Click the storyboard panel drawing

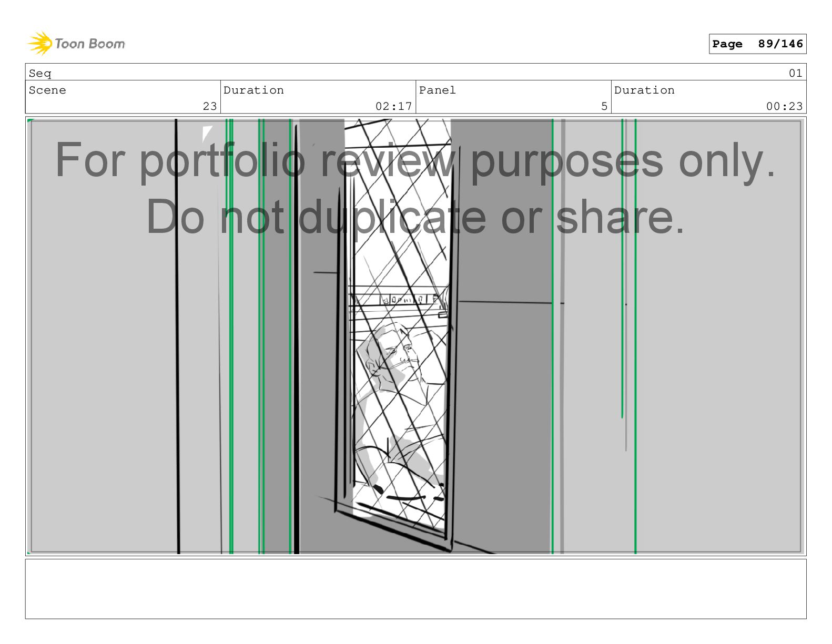(x=415, y=336)
